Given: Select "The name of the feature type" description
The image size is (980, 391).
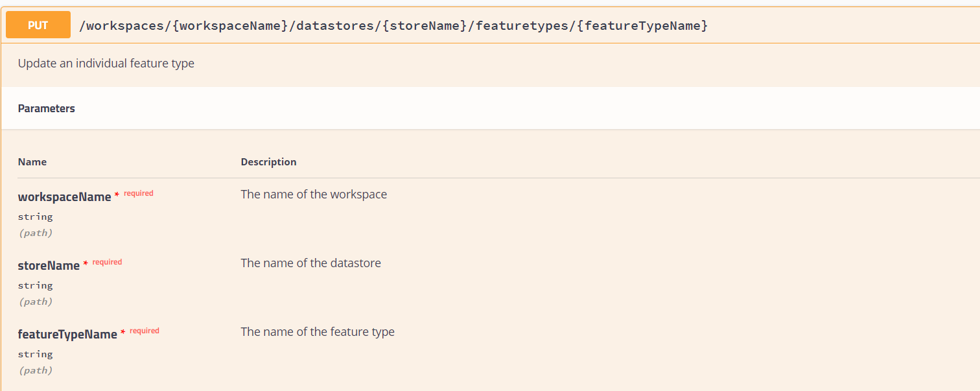Looking at the screenshot, I should click(x=318, y=332).
